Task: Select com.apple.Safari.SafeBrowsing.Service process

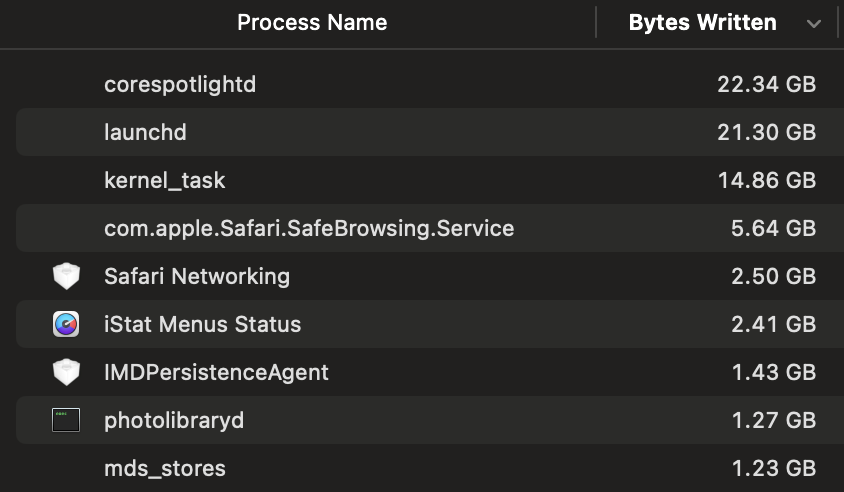Action: coord(309,228)
